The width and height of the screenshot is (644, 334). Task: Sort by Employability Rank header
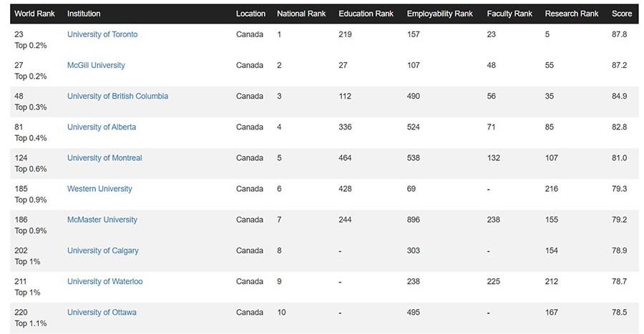pyautogui.click(x=439, y=14)
